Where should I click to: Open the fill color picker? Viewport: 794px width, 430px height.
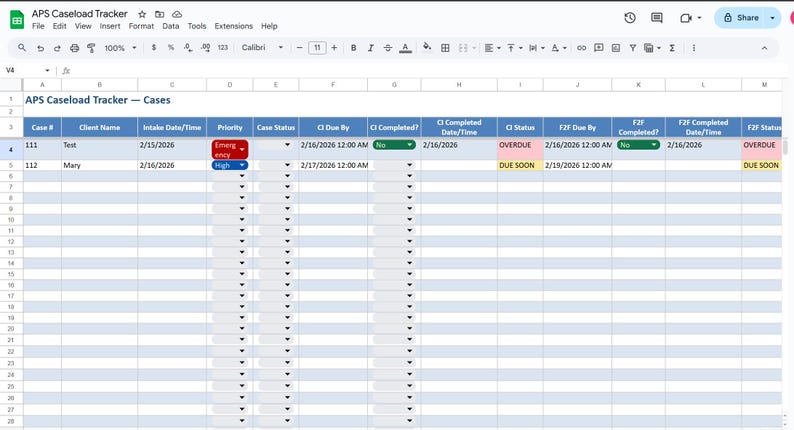point(427,47)
